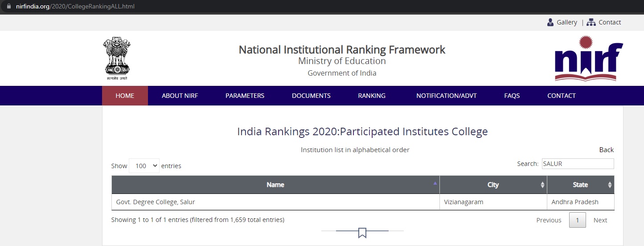
Task: Click the Next pagination button
Action: click(x=600, y=220)
